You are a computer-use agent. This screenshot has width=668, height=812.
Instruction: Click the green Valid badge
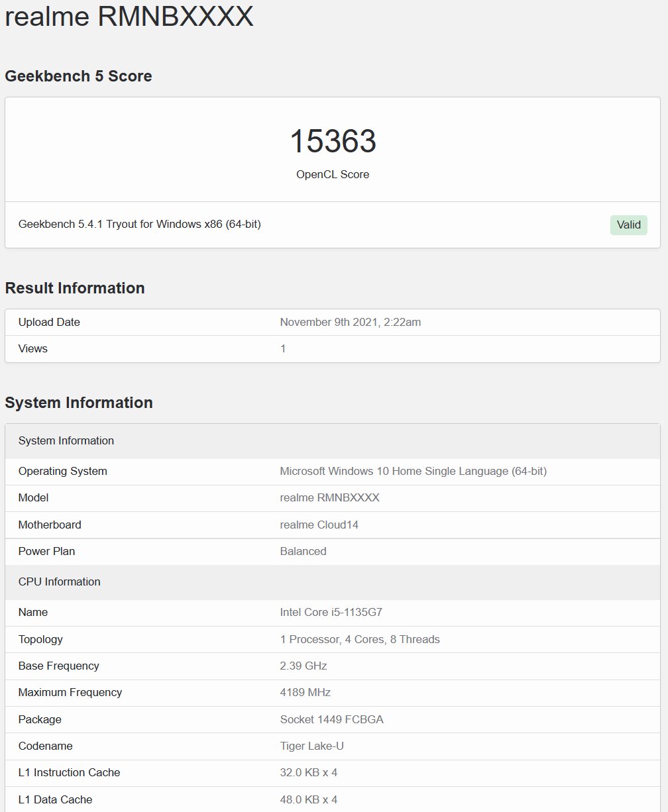coord(628,225)
